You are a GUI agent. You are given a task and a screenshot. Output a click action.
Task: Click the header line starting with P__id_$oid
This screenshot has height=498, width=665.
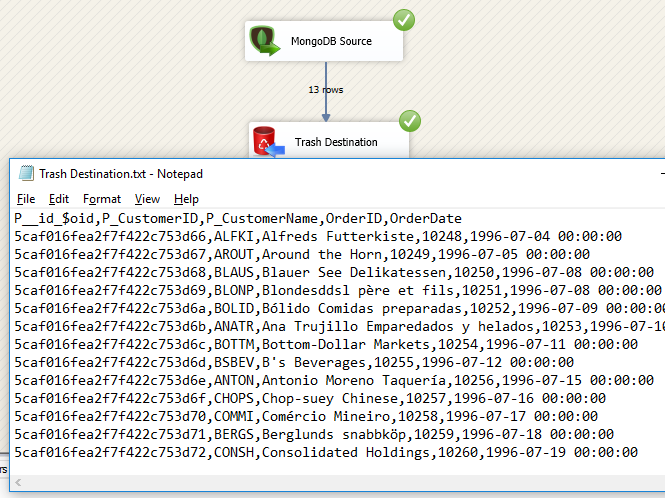click(238, 218)
